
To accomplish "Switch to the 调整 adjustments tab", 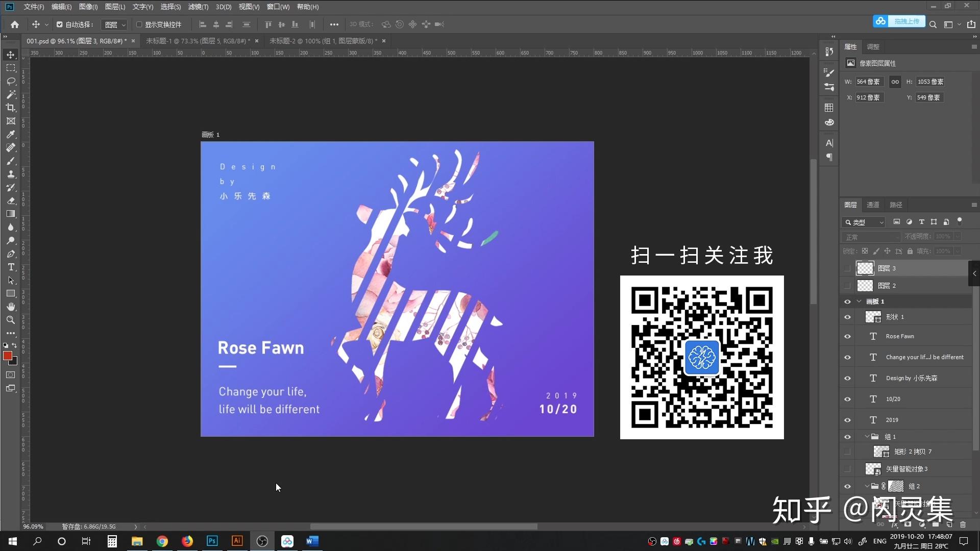I will (x=873, y=46).
